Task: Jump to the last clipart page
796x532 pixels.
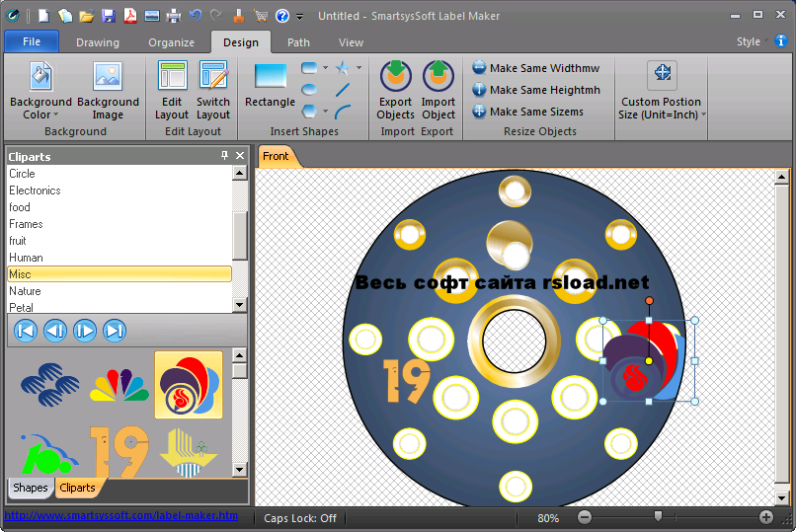Action: click(x=115, y=331)
